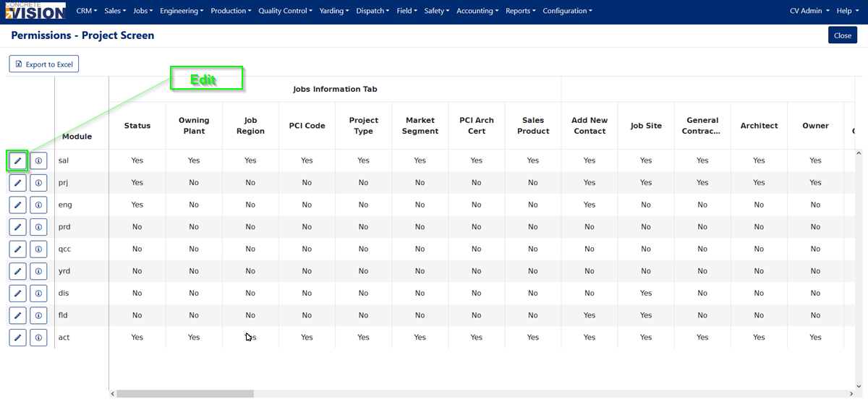Click the Export to Excel button
The image size is (868, 402).
(43, 64)
